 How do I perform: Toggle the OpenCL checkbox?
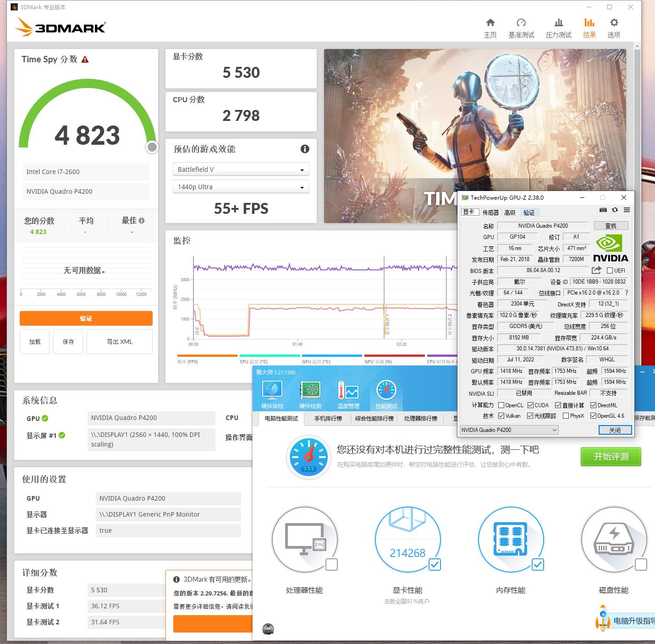(x=501, y=405)
